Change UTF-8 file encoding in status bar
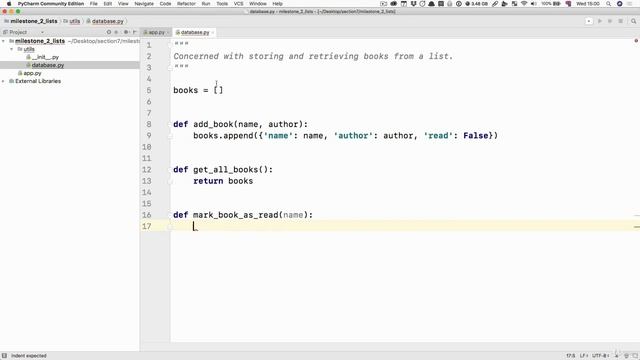This screenshot has width=640, height=360. (600, 356)
